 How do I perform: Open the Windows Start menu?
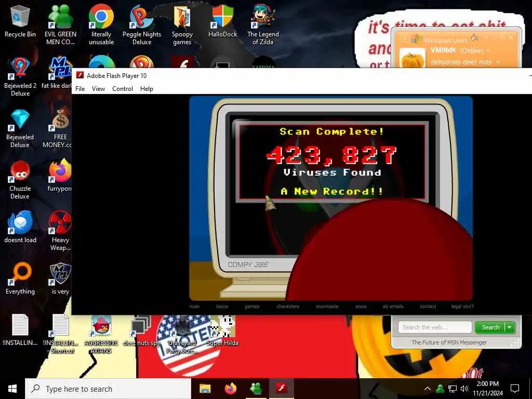pos(12,389)
